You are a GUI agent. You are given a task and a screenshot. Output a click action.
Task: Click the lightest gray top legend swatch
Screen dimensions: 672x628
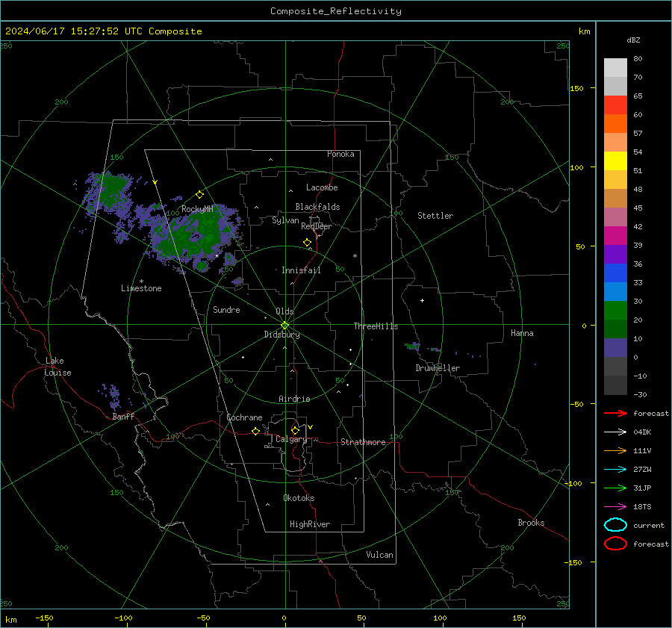click(x=615, y=68)
